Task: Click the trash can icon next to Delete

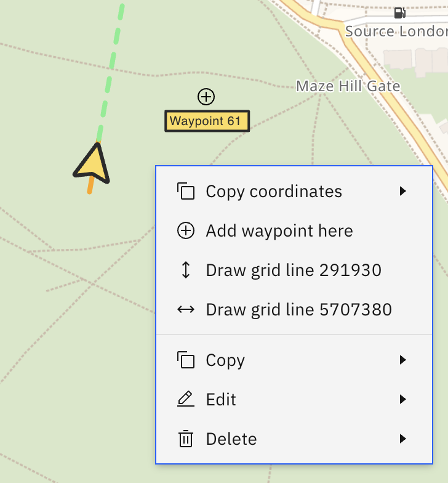Action: coord(186,439)
